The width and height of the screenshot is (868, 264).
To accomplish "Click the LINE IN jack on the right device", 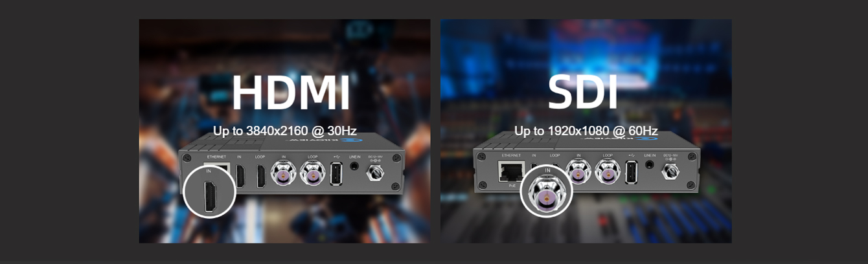I will pos(650,166).
